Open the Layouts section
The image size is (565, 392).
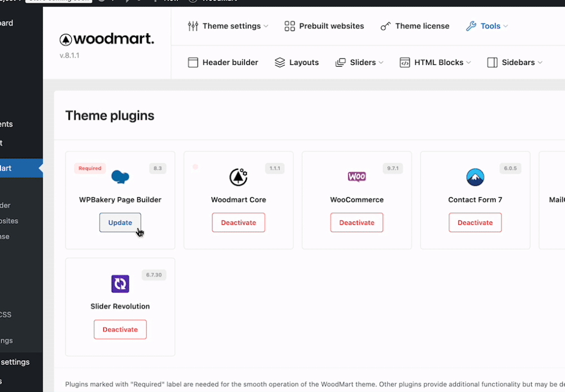click(304, 62)
